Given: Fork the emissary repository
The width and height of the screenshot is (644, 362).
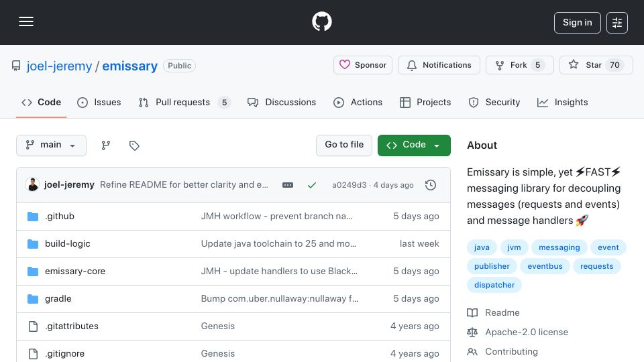Looking at the screenshot, I should coord(519,65).
